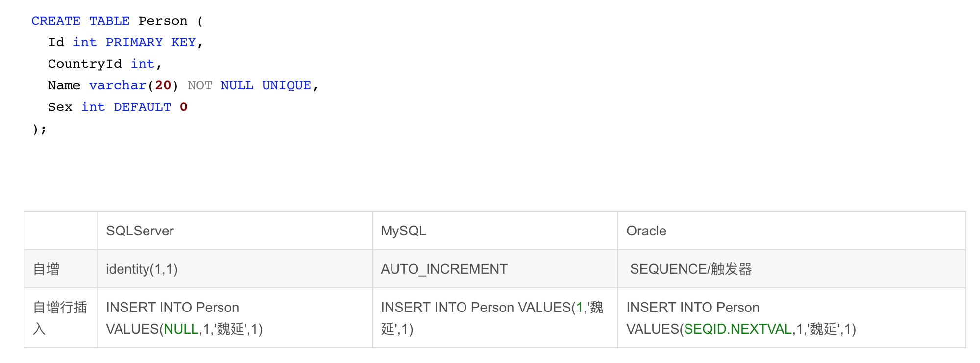980x363 pixels.
Task: Click the varchar type keyword
Action: click(118, 86)
